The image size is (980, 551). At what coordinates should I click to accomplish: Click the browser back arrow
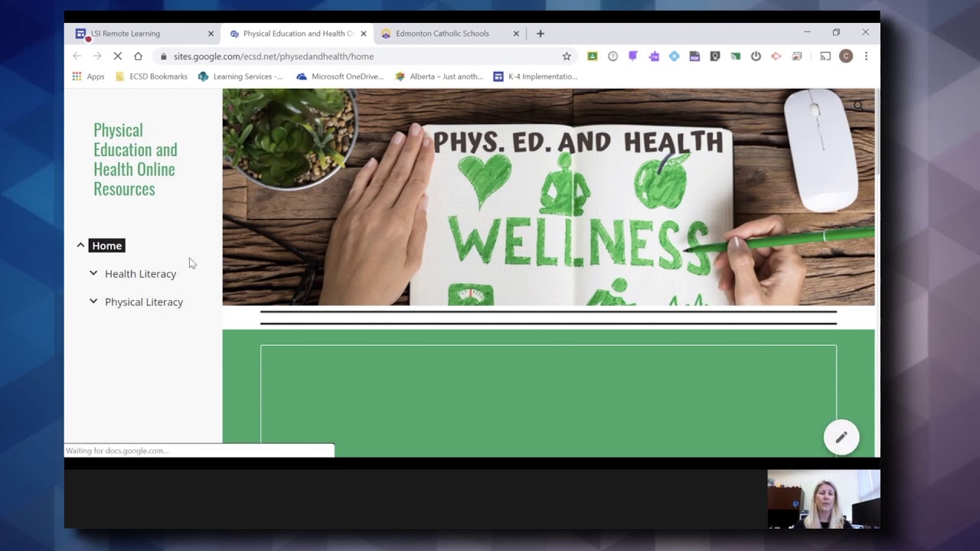tap(77, 56)
